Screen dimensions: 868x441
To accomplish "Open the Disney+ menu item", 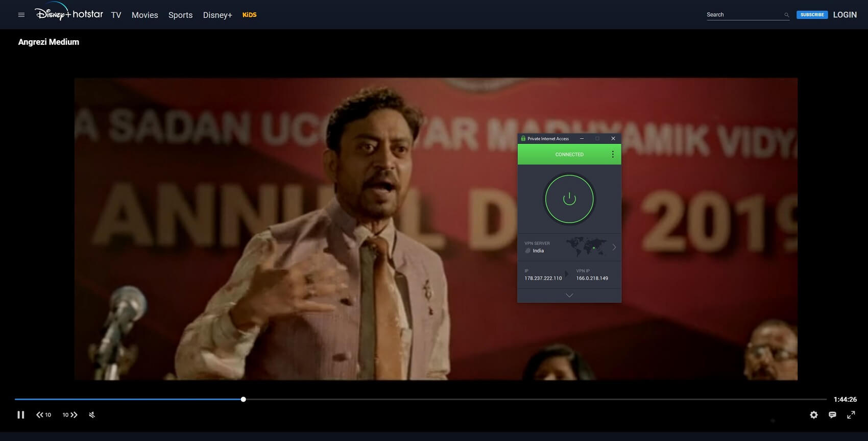I will (x=218, y=15).
